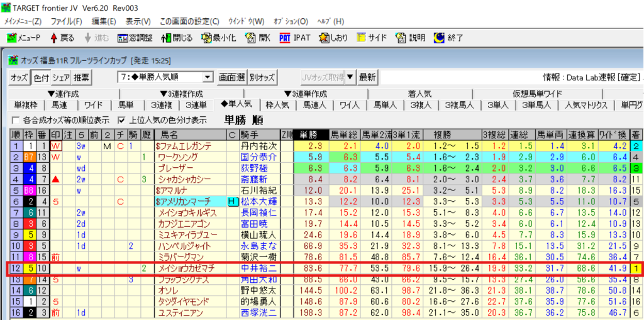This screenshot has height=320, width=644.
Task: Click the メニューP toolbar icon
Action: [x=11, y=38]
